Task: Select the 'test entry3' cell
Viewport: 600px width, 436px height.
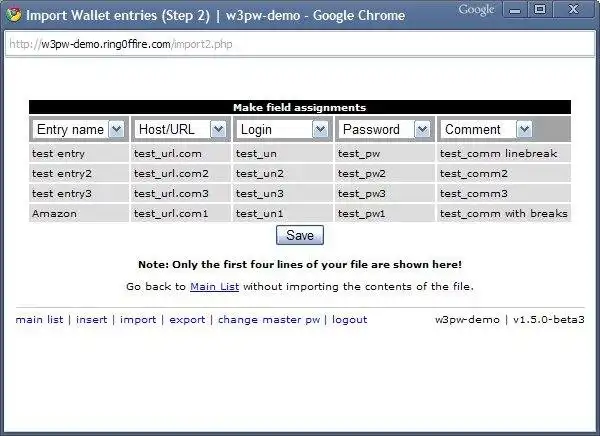Action: [79, 193]
